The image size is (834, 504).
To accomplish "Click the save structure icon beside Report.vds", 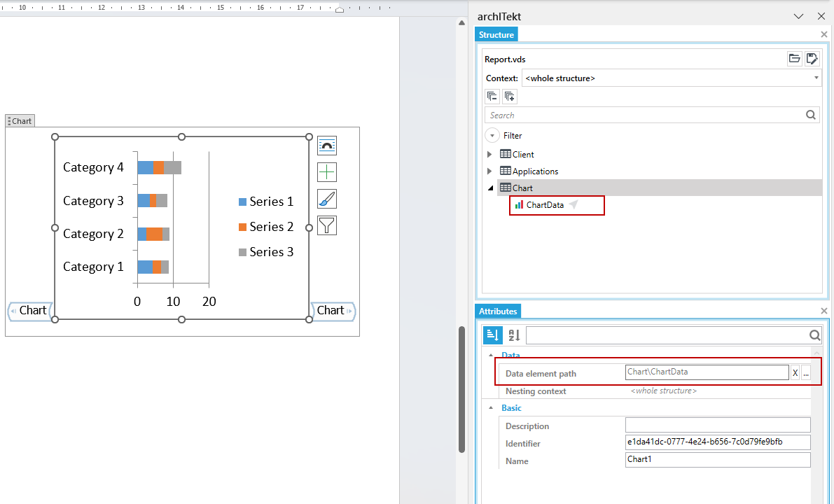I will pyautogui.click(x=812, y=59).
